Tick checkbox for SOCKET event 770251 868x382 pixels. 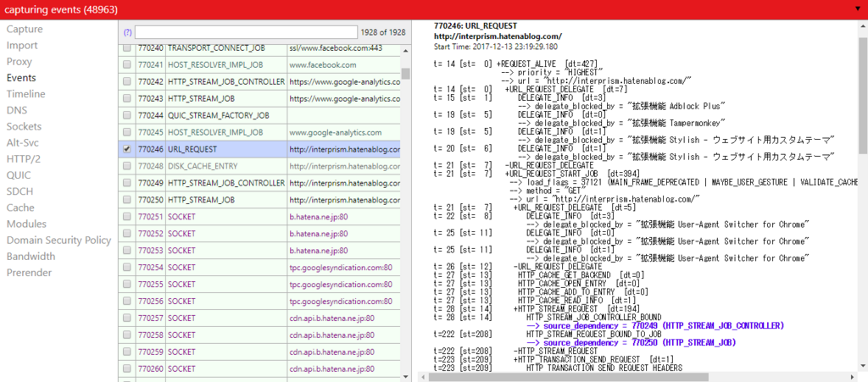pos(127,216)
